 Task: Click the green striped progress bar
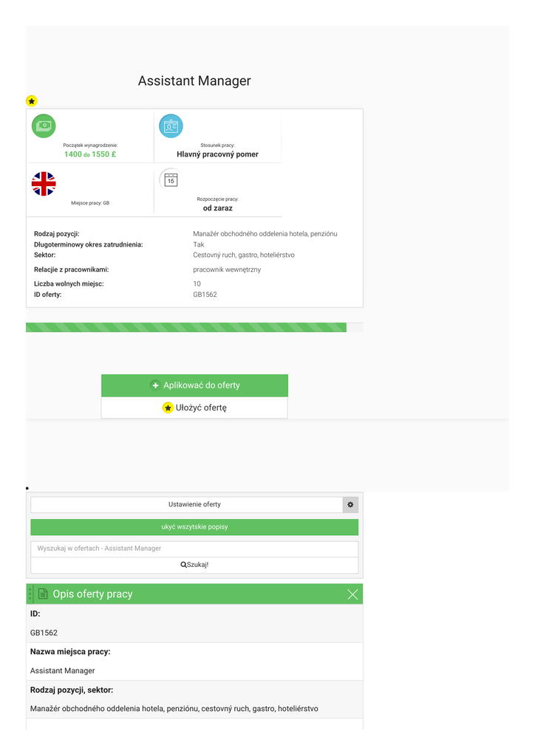pos(185,328)
